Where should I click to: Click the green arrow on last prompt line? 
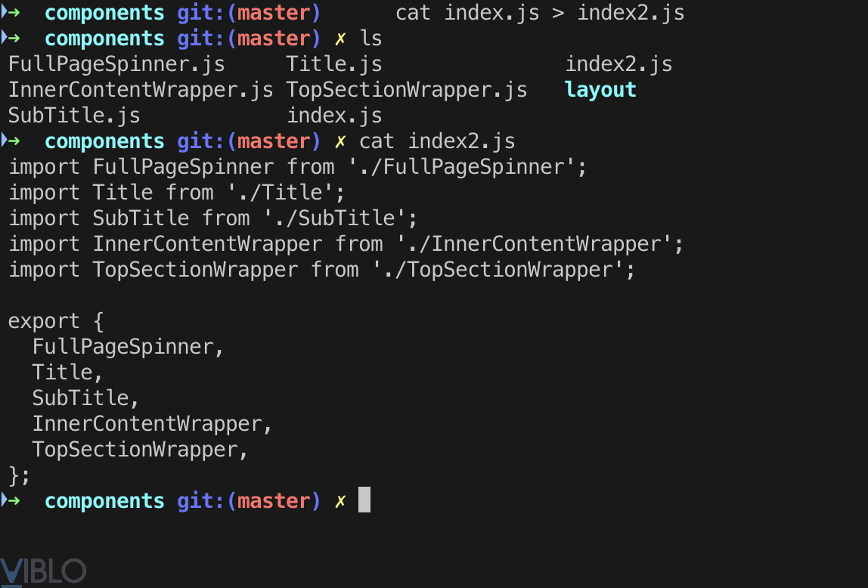[11, 500]
